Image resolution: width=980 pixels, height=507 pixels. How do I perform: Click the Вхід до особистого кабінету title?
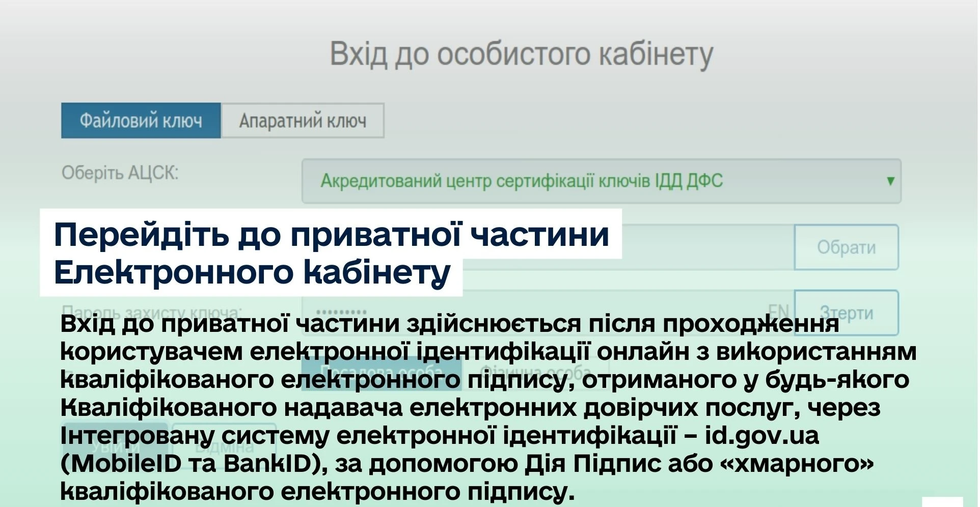(521, 54)
